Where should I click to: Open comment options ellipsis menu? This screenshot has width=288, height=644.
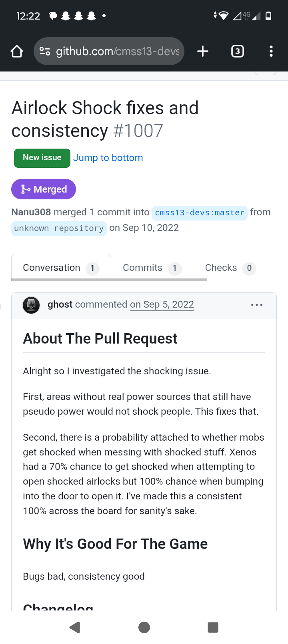click(257, 305)
